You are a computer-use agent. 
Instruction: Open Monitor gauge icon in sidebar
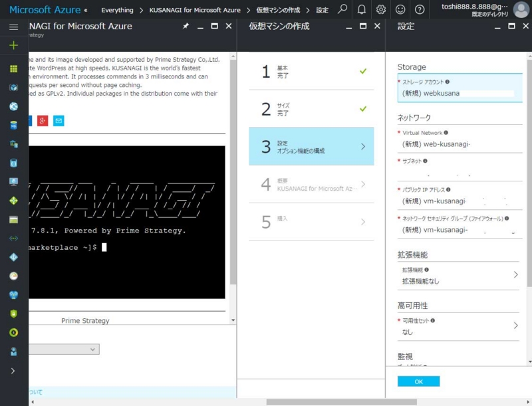13,276
